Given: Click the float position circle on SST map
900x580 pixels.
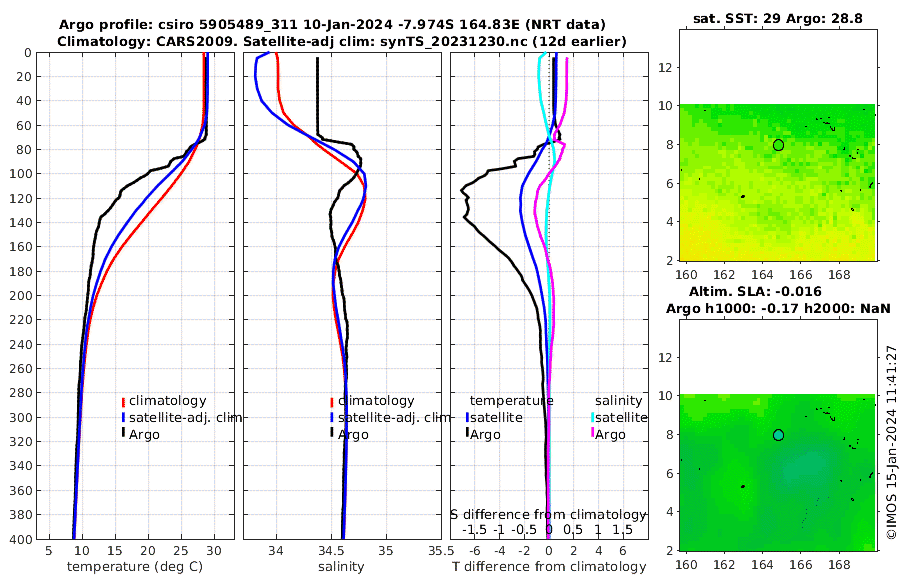Looking at the screenshot, I should pos(778,145).
